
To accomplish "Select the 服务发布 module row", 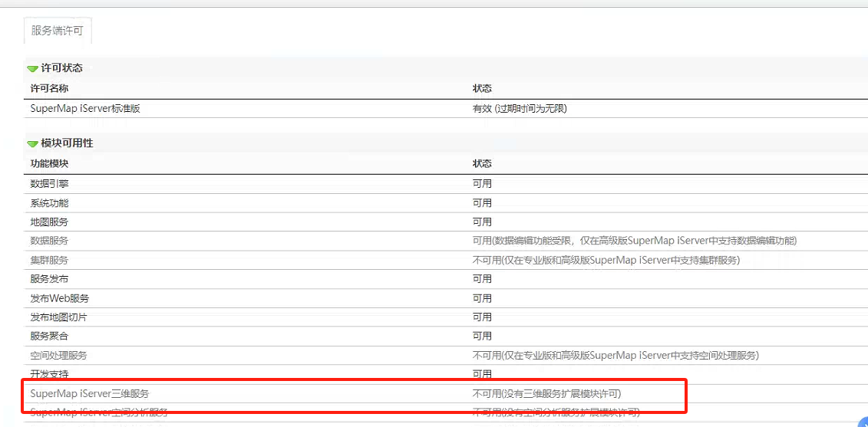I will (x=50, y=279).
